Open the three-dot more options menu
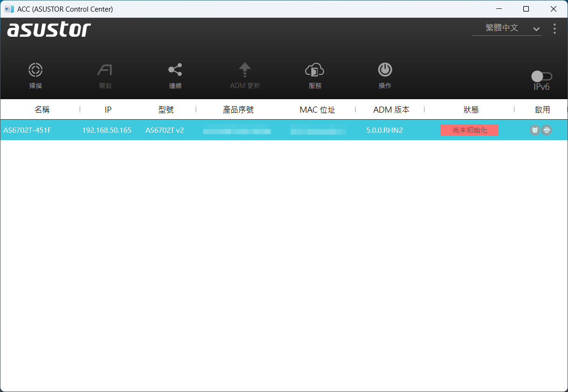The image size is (568, 392). pyautogui.click(x=554, y=29)
